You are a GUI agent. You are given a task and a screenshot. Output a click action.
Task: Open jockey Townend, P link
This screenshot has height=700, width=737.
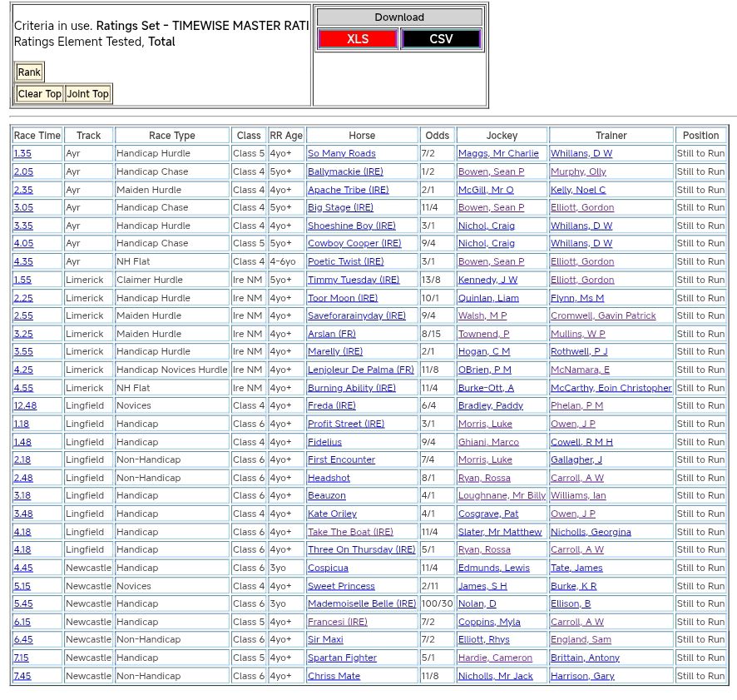pyautogui.click(x=483, y=335)
